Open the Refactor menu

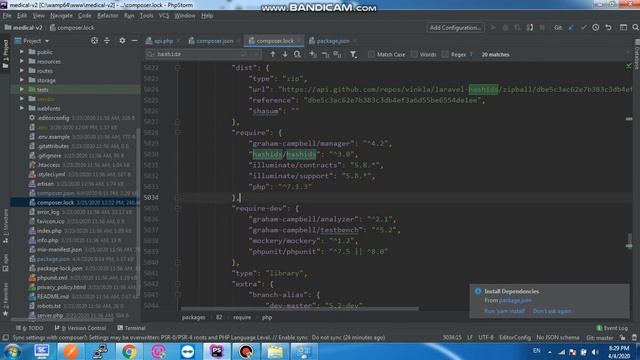107,16
